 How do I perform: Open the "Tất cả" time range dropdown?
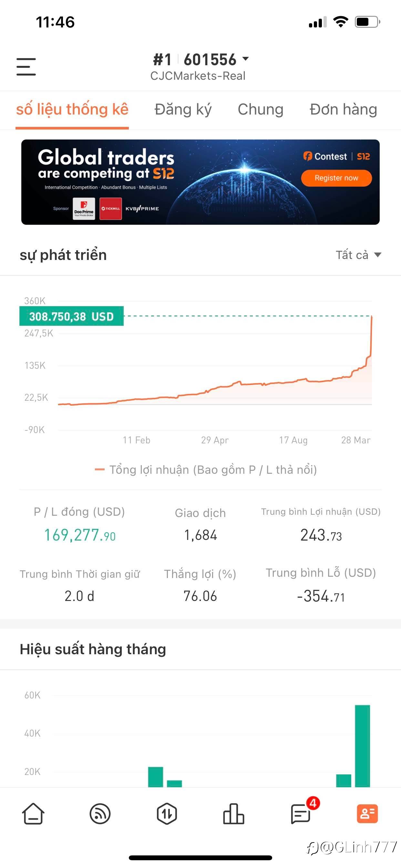[358, 255]
